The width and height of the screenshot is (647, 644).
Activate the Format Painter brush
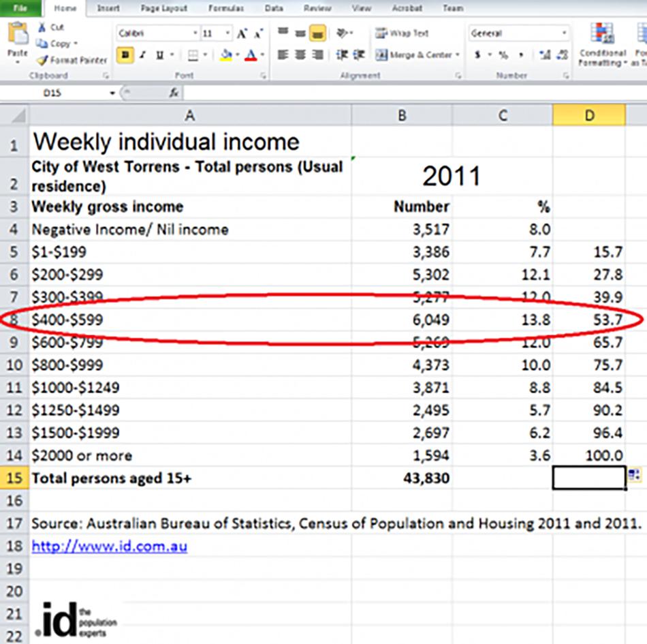click(x=42, y=60)
